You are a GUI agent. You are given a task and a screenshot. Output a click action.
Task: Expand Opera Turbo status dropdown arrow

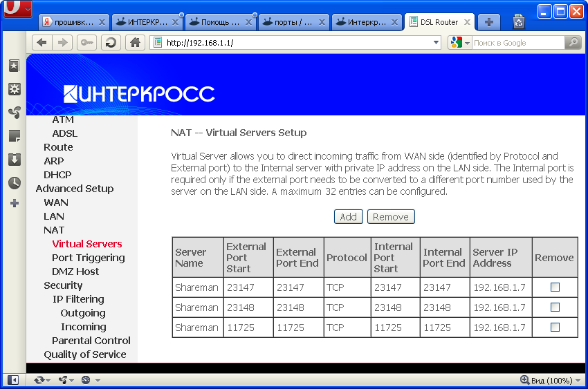[98, 381]
